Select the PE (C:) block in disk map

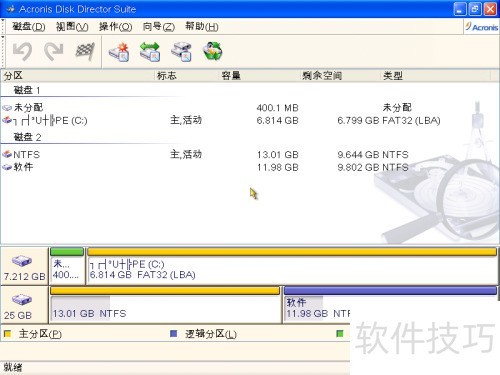pyautogui.click(x=292, y=266)
